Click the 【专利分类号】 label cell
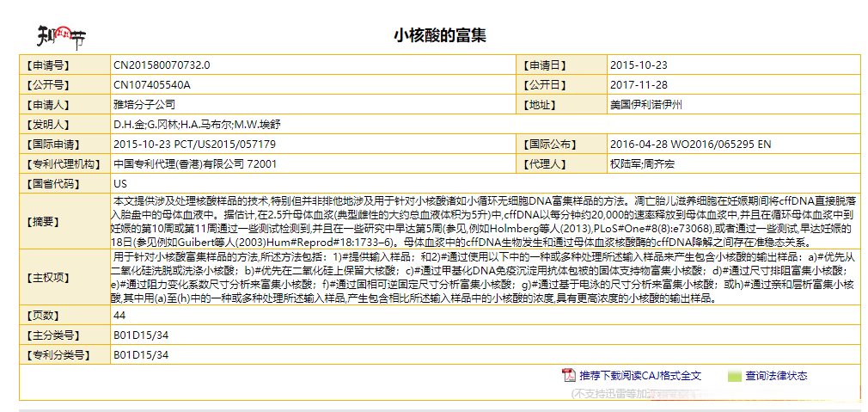Screen dimensions: 868x412 tap(64, 354)
